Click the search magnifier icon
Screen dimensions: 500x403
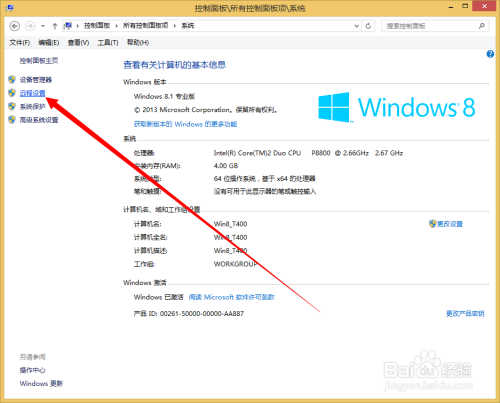coord(481,26)
